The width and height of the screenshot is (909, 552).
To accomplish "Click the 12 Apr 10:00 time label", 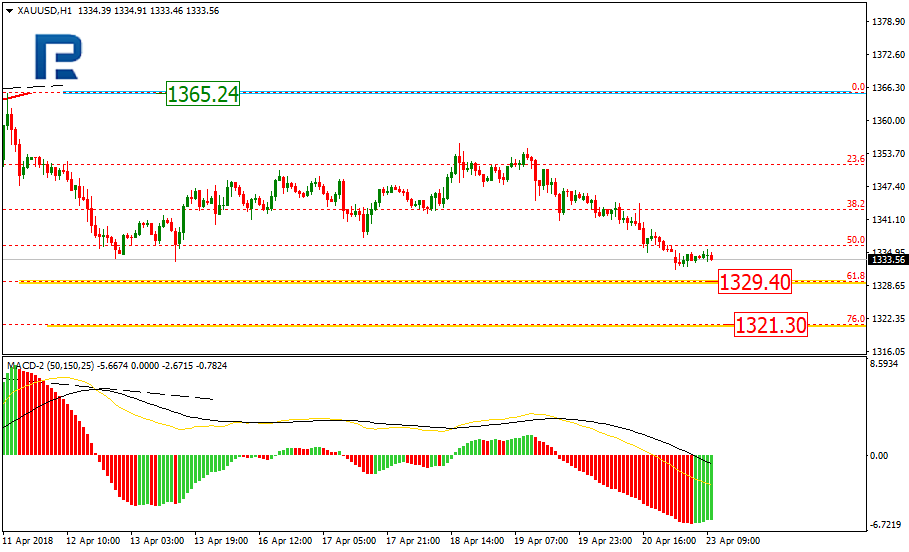I will point(93,541).
